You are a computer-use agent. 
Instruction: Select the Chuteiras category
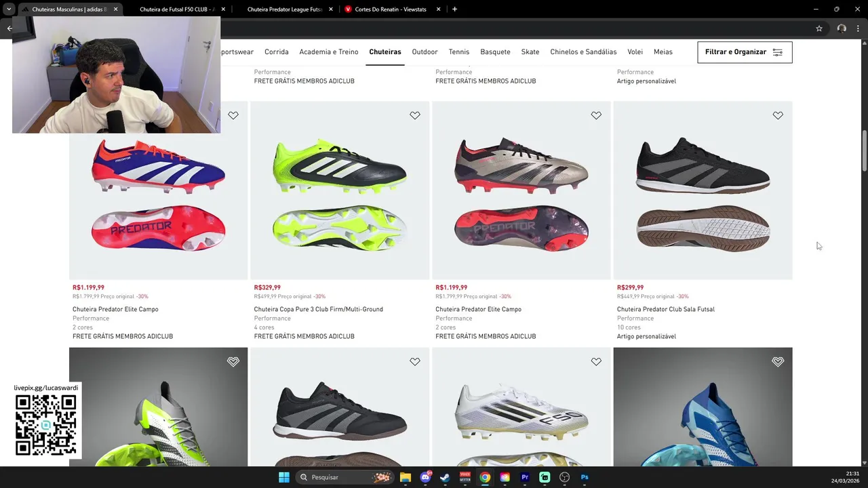tap(385, 52)
